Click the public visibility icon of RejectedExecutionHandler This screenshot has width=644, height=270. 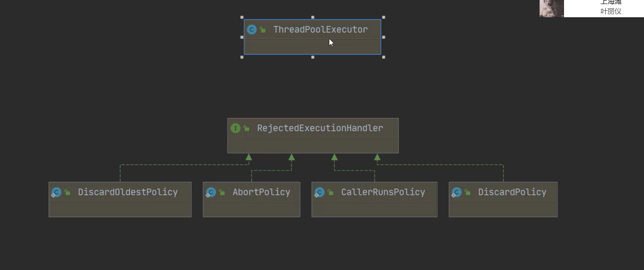click(246, 128)
